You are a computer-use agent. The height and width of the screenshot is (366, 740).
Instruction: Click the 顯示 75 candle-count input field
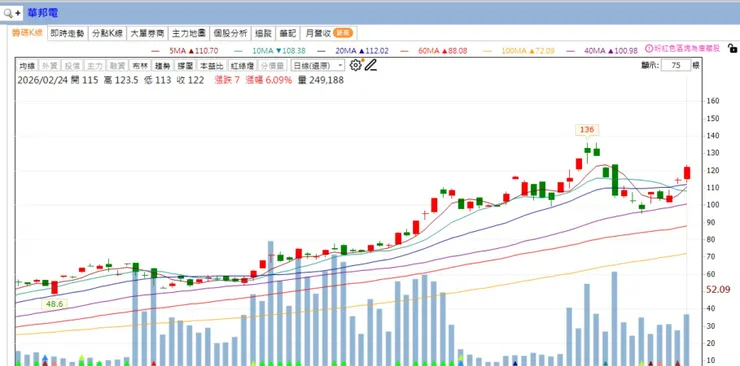pyautogui.click(x=675, y=66)
